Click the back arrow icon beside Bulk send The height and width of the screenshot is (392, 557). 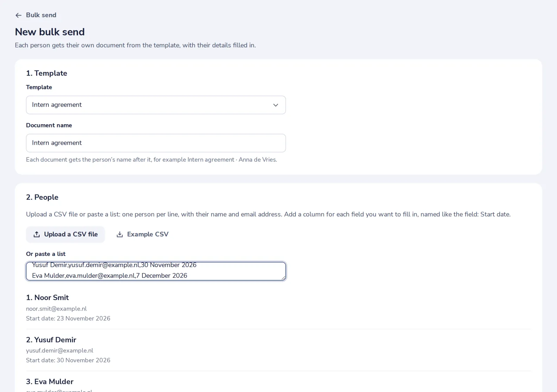click(18, 15)
